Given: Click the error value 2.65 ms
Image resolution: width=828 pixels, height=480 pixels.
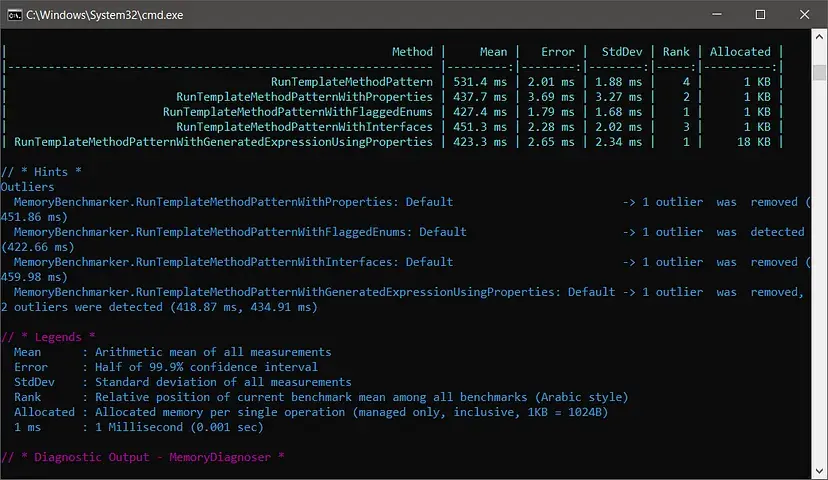Looking at the screenshot, I should tap(551, 142).
